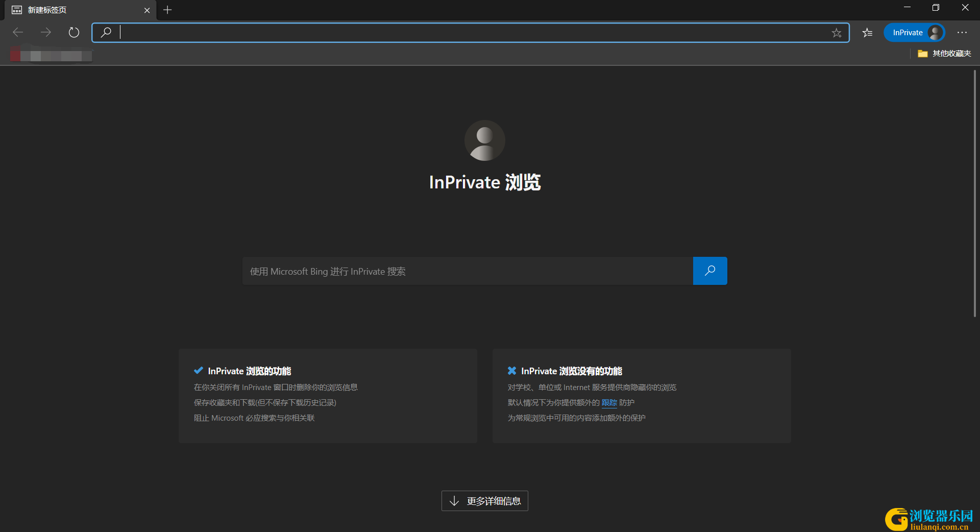Minimize the browser window
980x532 pixels.
click(x=907, y=8)
